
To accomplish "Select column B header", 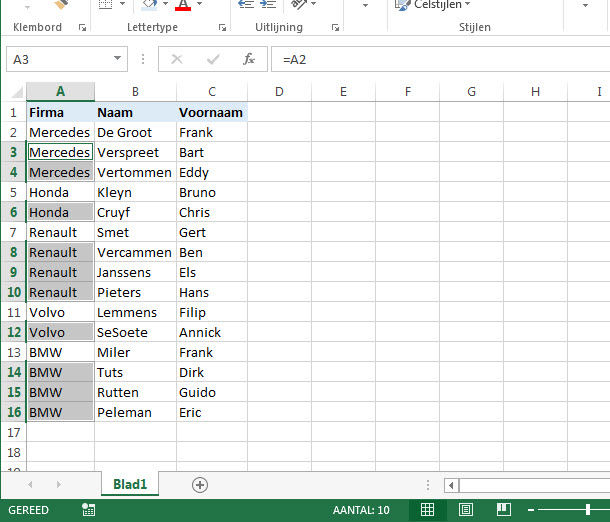I will 135,92.
